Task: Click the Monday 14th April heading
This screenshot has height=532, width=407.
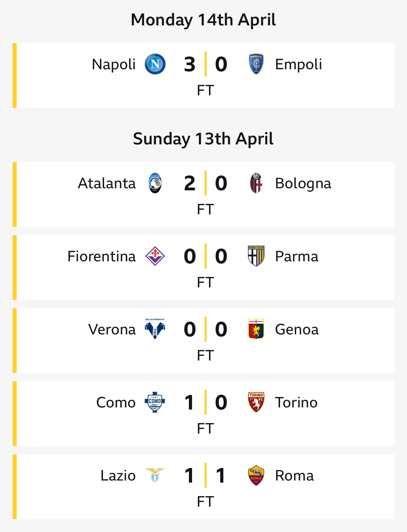Action: [203, 20]
